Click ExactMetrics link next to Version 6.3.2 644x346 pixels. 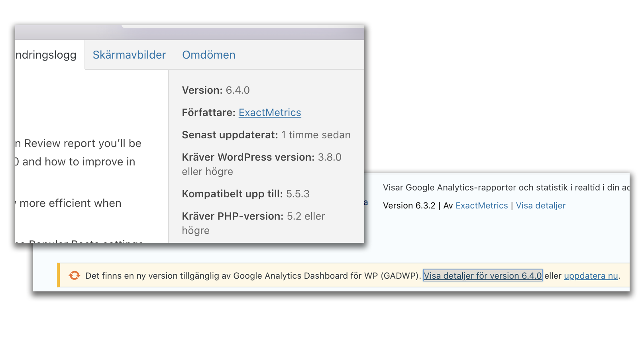(x=481, y=206)
